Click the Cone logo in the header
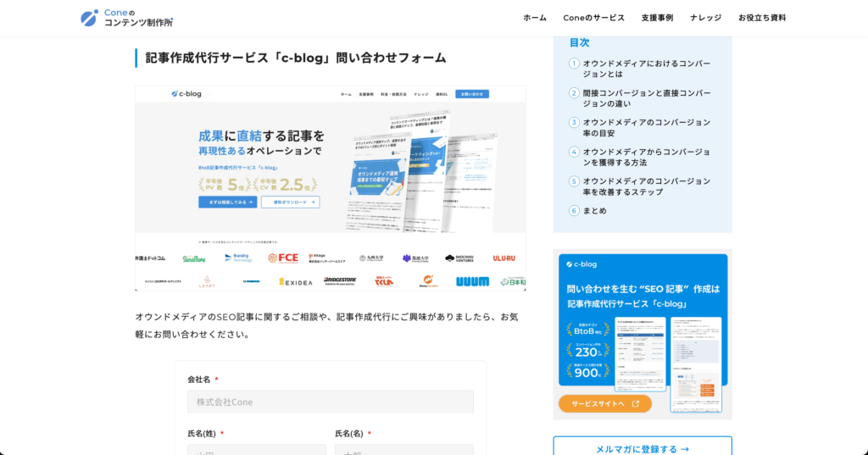Image resolution: width=868 pixels, height=455 pixels. 126,18
